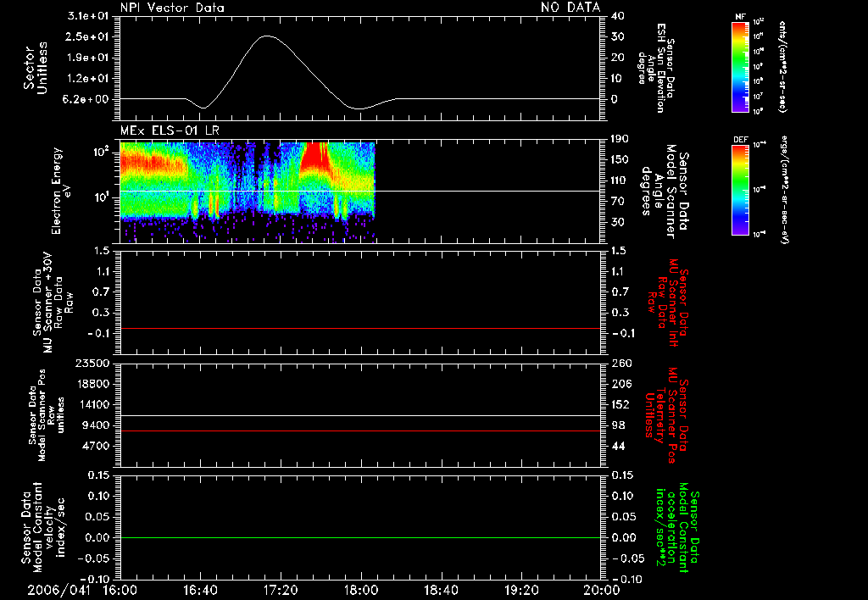Click the 19:20 time tick label
The height and width of the screenshot is (600, 868).
[521, 591]
